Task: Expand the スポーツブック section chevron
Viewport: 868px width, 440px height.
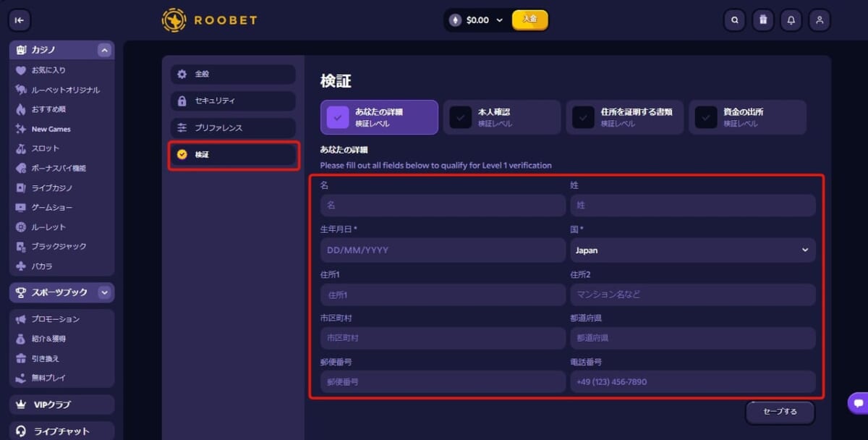Action: [x=104, y=292]
